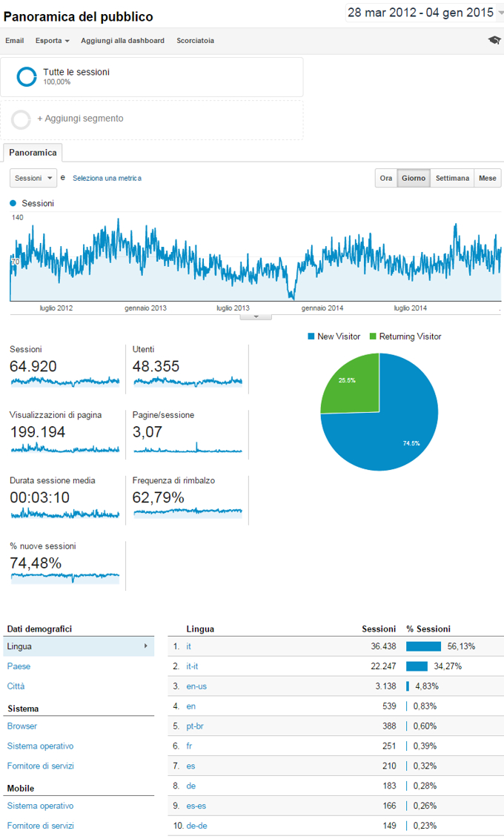Open Fornitore di servizi under Mobile
This screenshot has height=839, width=504.
pos(40,826)
